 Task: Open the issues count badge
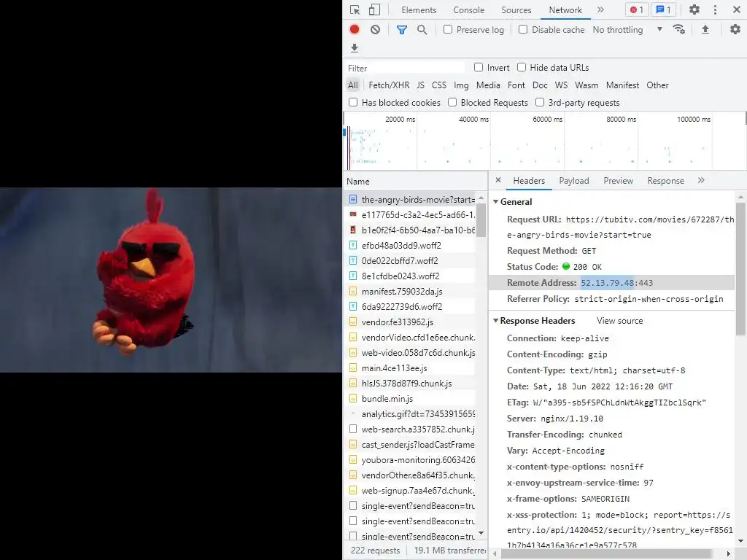pos(663,9)
